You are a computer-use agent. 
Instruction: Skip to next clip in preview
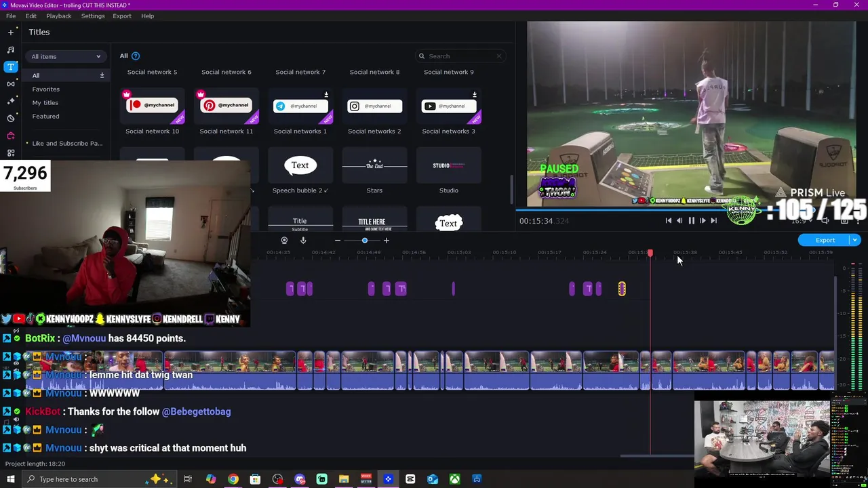713,220
